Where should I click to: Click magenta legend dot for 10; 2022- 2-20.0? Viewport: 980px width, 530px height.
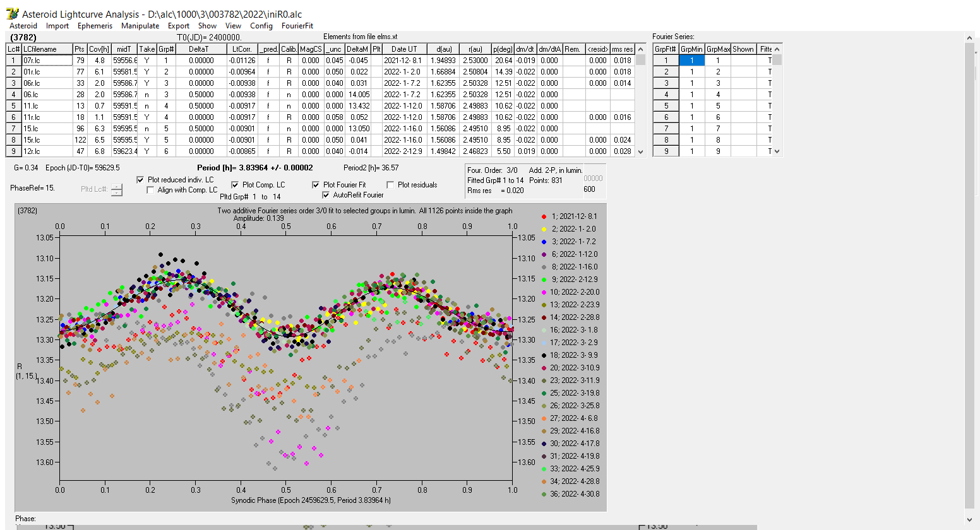click(544, 292)
